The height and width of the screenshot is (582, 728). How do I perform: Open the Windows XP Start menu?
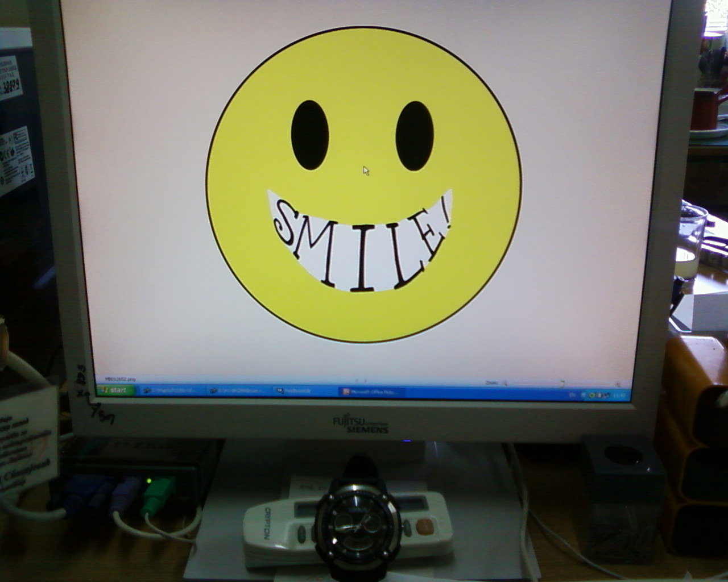(x=115, y=390)
